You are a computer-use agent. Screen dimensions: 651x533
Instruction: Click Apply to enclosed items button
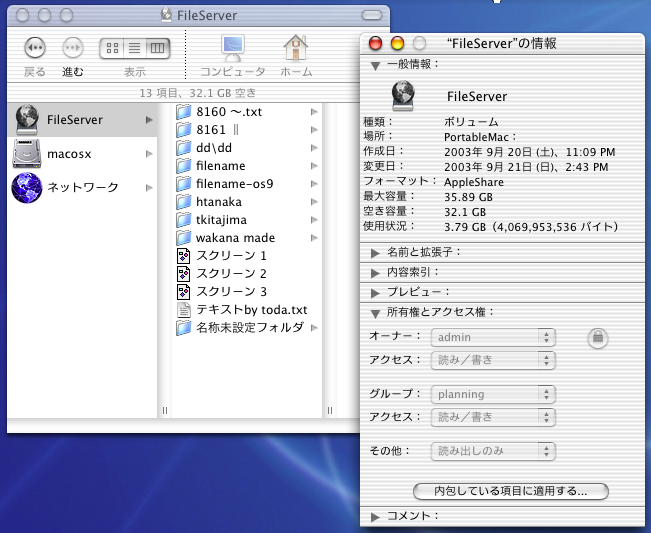[510, 491]
